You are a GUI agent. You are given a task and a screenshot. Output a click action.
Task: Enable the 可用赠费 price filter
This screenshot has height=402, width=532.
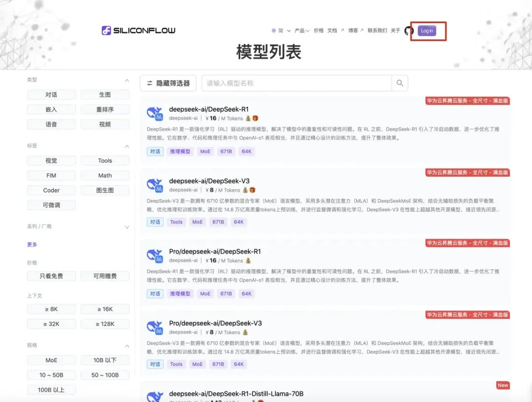click(105, 276)
